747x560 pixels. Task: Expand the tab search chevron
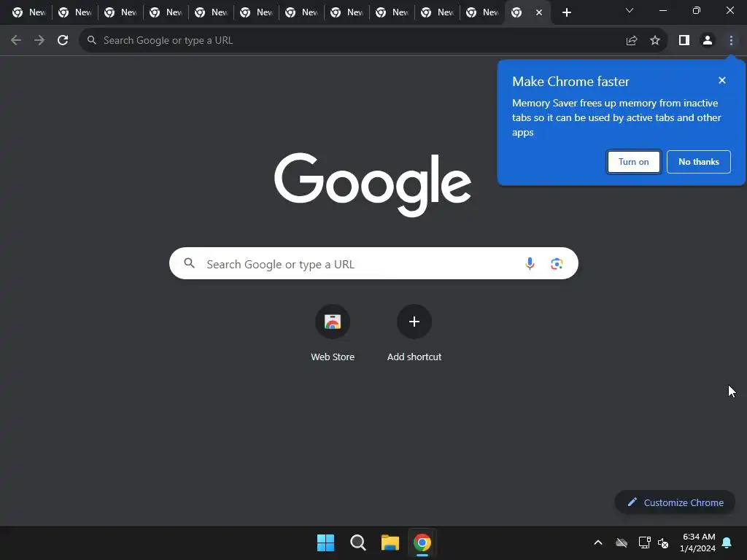click(x=630, y=10)
